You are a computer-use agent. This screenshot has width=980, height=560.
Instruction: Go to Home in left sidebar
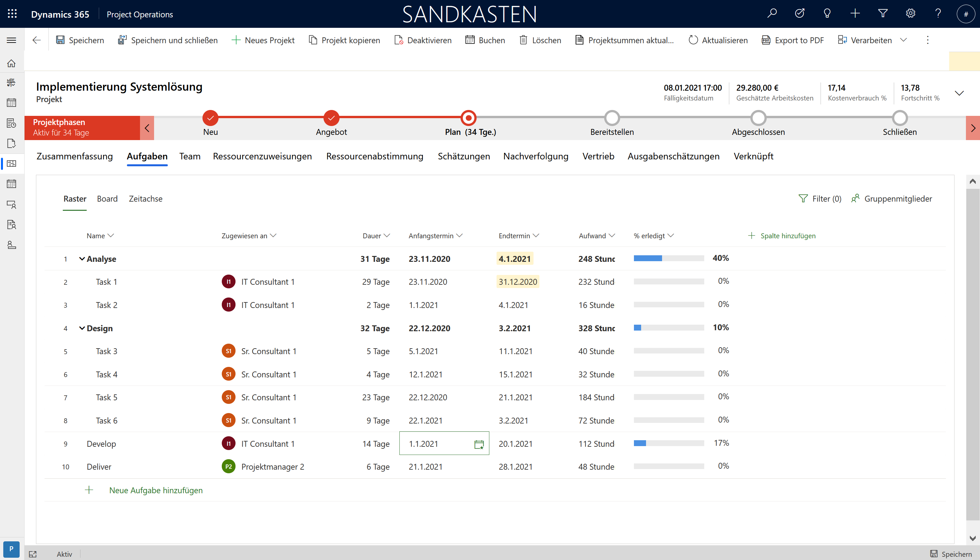tap(11, 63)
